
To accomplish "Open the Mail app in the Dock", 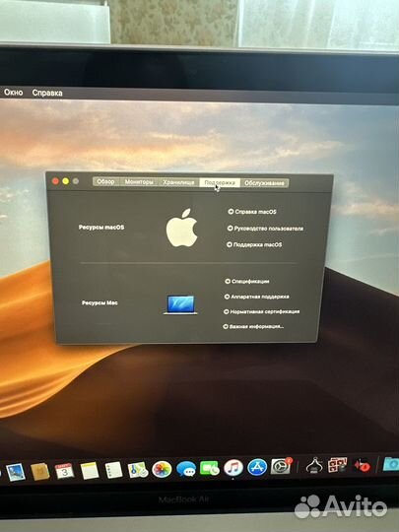I will coord(16,472).
